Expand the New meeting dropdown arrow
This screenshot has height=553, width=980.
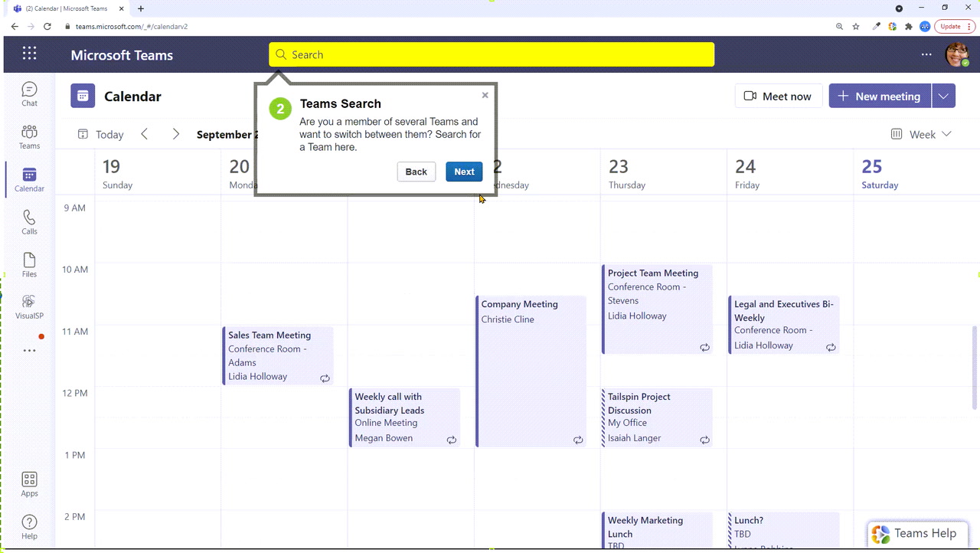[x=944, y=96]
